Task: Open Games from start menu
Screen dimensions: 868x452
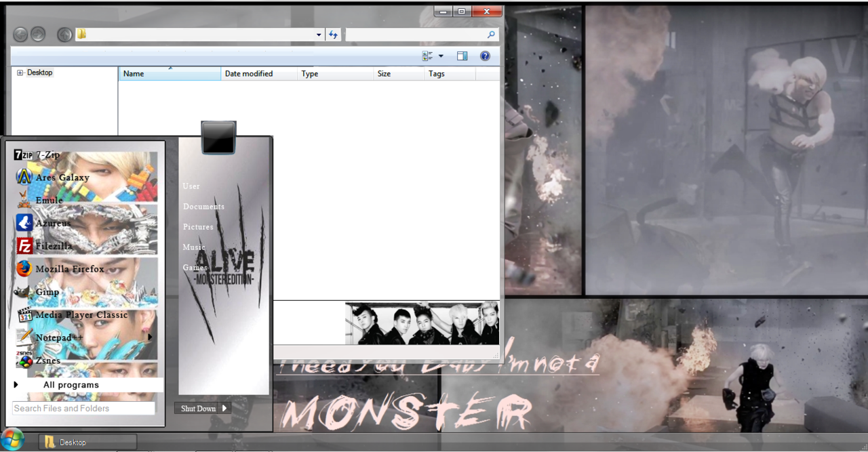Action: coord(195,268)
